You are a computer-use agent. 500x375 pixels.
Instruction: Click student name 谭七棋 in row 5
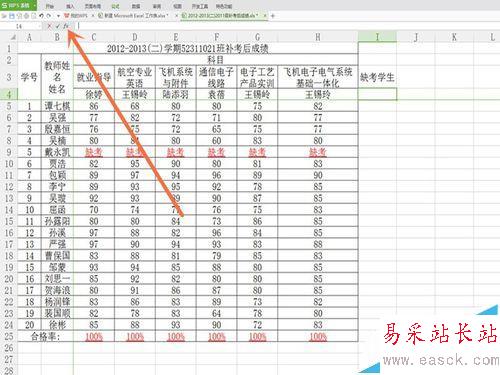pyautogui.click(x=57, y=106)
